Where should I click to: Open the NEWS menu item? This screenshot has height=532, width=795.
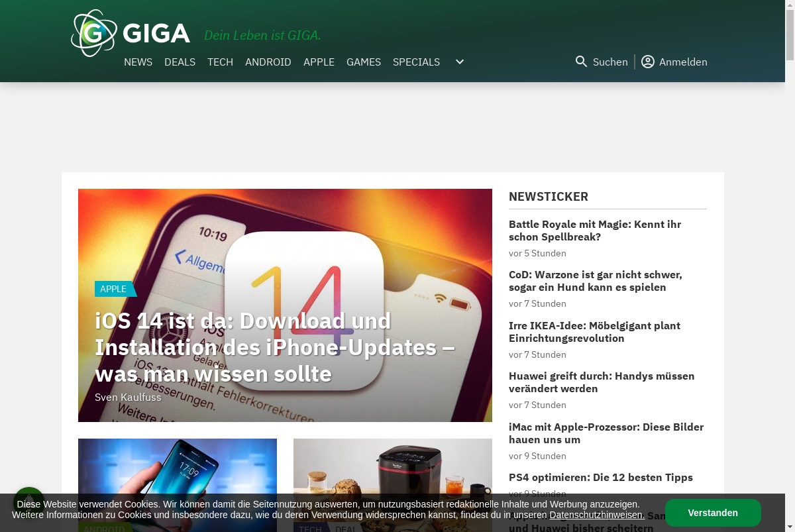(x=138, y=62)
